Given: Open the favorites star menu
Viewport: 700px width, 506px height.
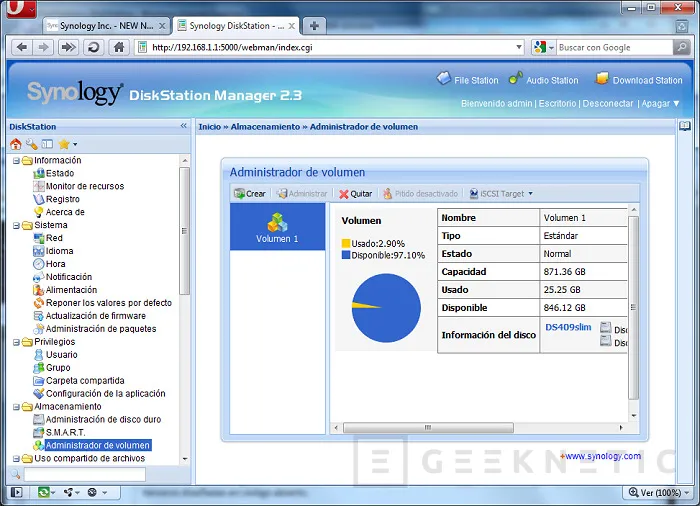Looking at the screenshot, I should point(67,144).
